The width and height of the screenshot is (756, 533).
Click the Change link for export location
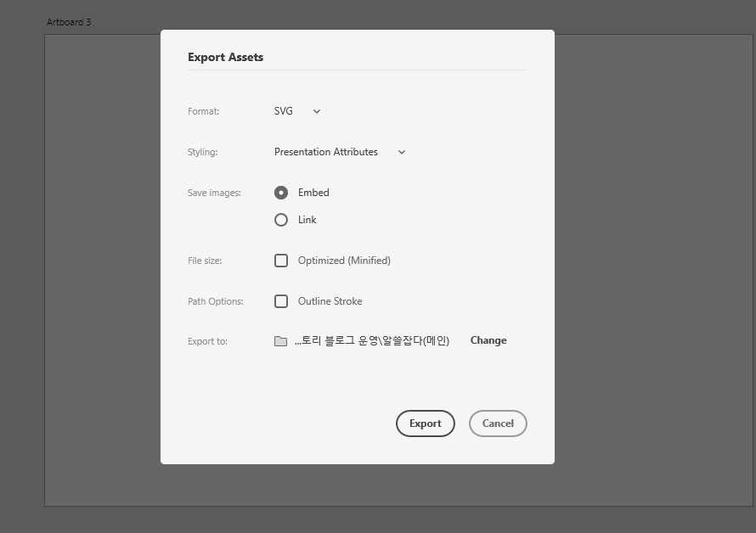488,340
